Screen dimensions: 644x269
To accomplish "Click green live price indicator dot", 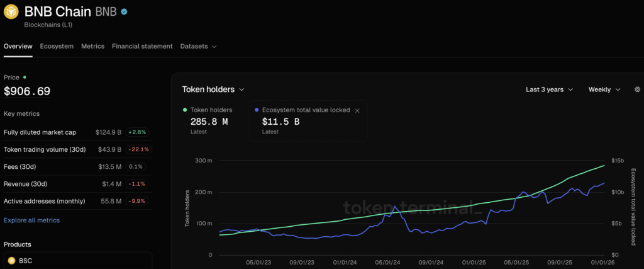I will pos(25,77).
